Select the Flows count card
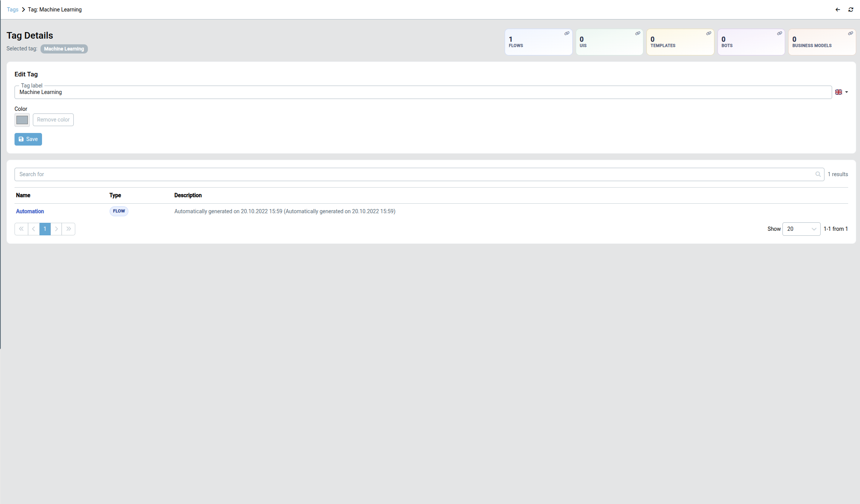 click(538, 42)
